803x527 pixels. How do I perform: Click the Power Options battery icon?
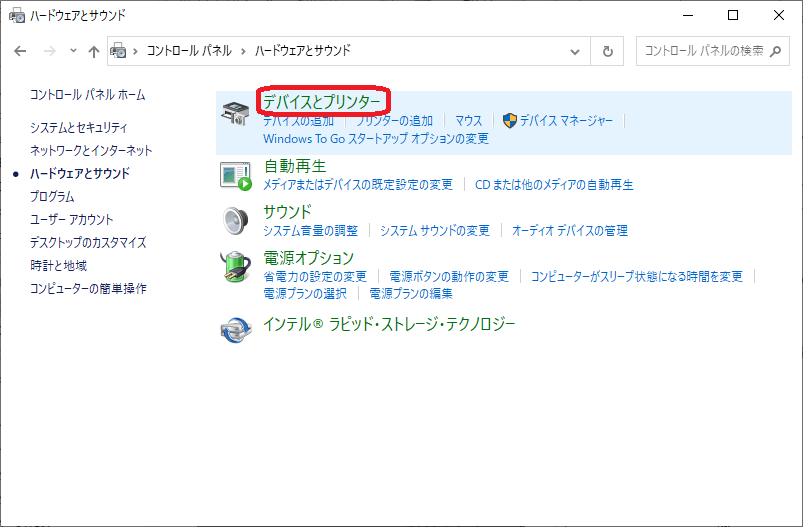point(236,267)
